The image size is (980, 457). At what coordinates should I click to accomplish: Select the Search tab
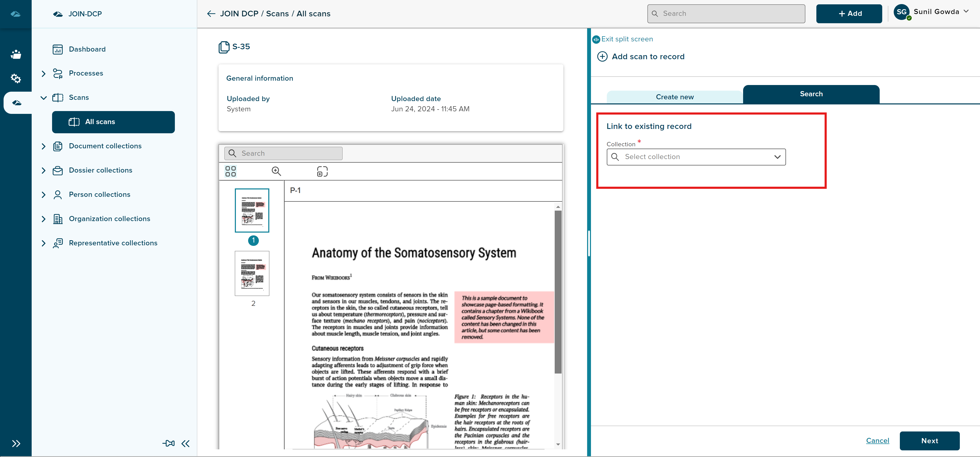coord(811,94)
